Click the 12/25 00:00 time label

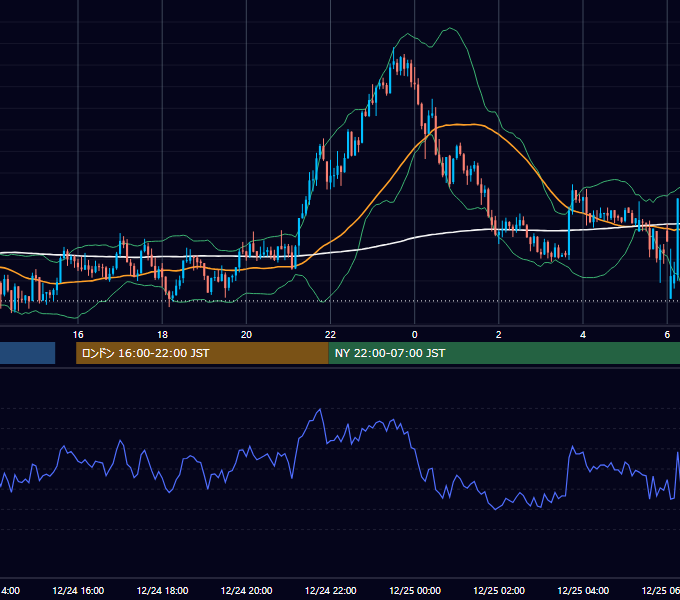pyautogui.click(x=415, y=590)
